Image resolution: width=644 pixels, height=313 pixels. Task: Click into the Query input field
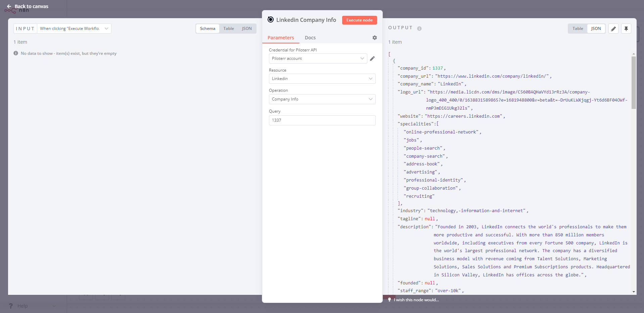coord(322,120)
